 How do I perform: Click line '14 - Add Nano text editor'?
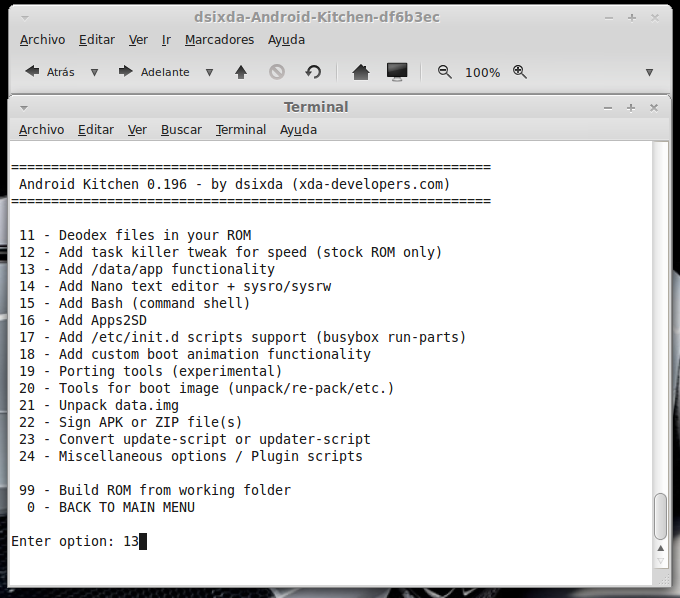tap(175, 286)
